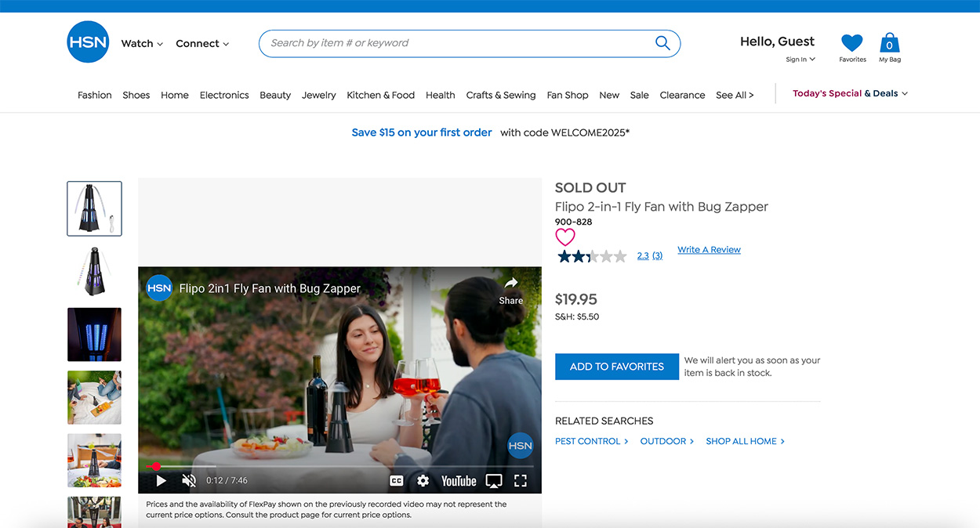
Task: Expand the Watch dropdown
Action: [142, 44]
